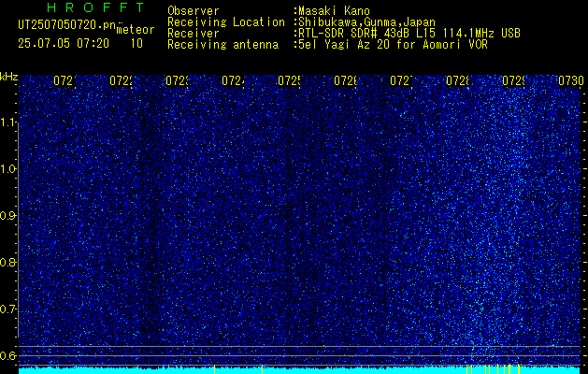This screenshot has width=588, height=374.
Task: Click the 1.0 frequency axis label
Action: [8, 169]
